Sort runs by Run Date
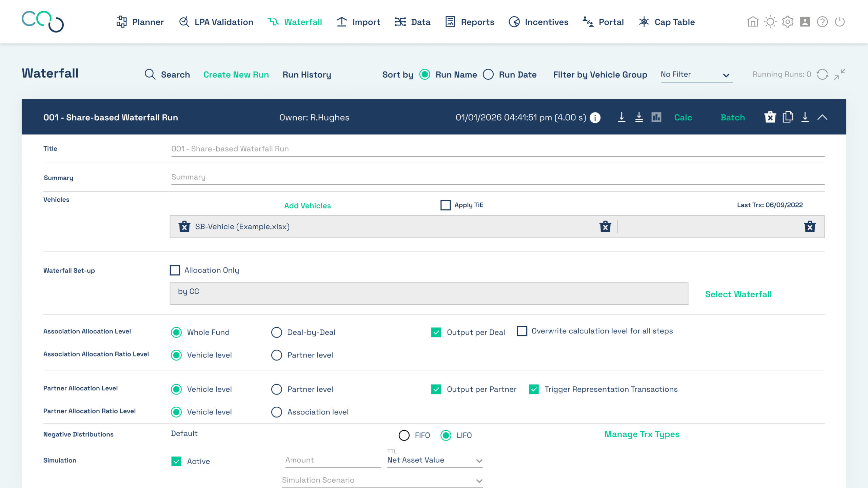 [488, 75]
